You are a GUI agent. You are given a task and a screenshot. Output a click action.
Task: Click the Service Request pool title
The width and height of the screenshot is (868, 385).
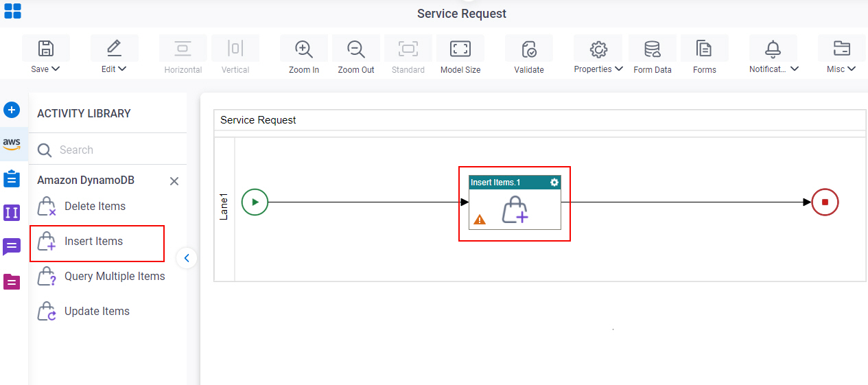(258, 120)
